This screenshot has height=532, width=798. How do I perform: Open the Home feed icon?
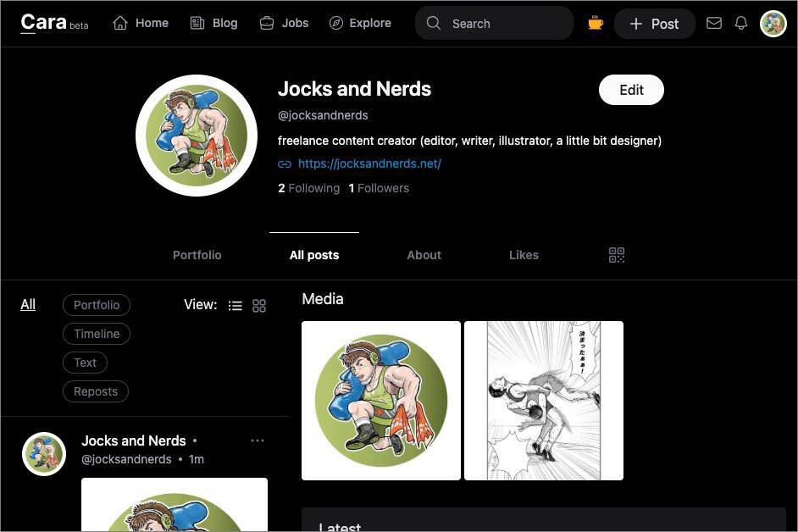120,23
